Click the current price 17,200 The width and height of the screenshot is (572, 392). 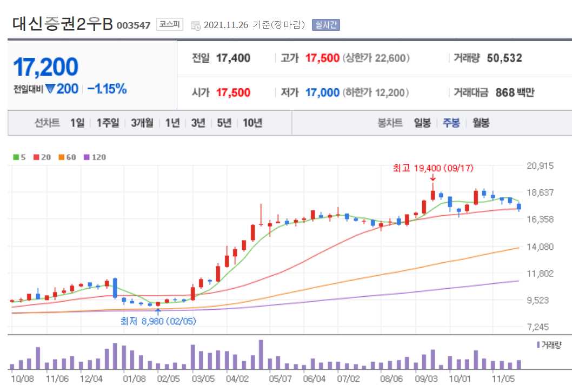tap(46, 67)
